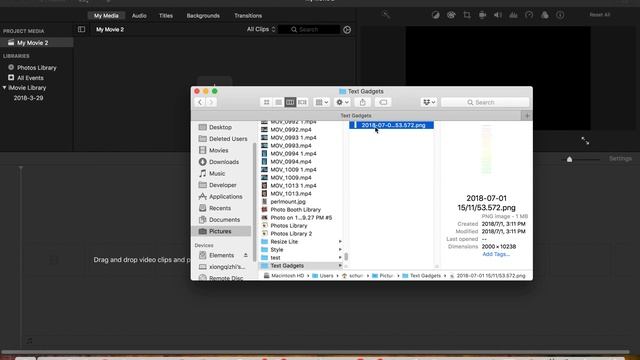This screenshot has height=360, width=640.
Task: Open noise reduction and equalizer tool
Action: (x=513, y=15)
